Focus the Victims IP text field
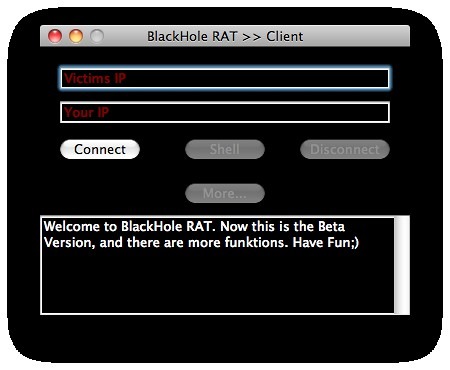Screen dimensions: 450x370 225,79
